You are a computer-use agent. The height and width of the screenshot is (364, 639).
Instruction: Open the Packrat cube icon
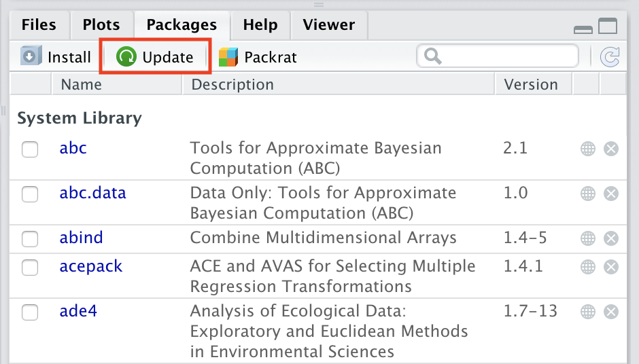coord(228,57)
